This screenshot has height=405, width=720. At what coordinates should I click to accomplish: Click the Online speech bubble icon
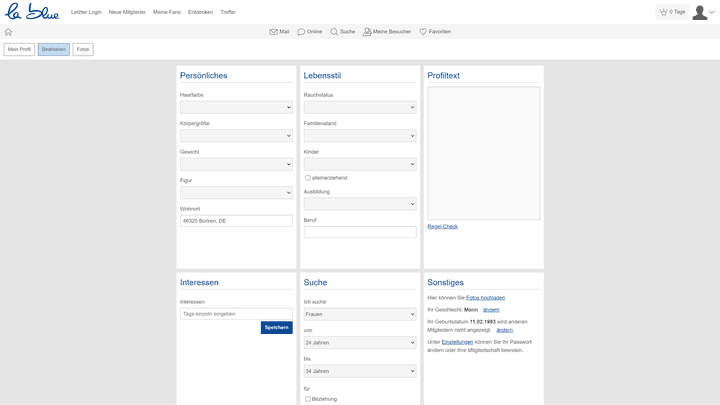point(302,32)
